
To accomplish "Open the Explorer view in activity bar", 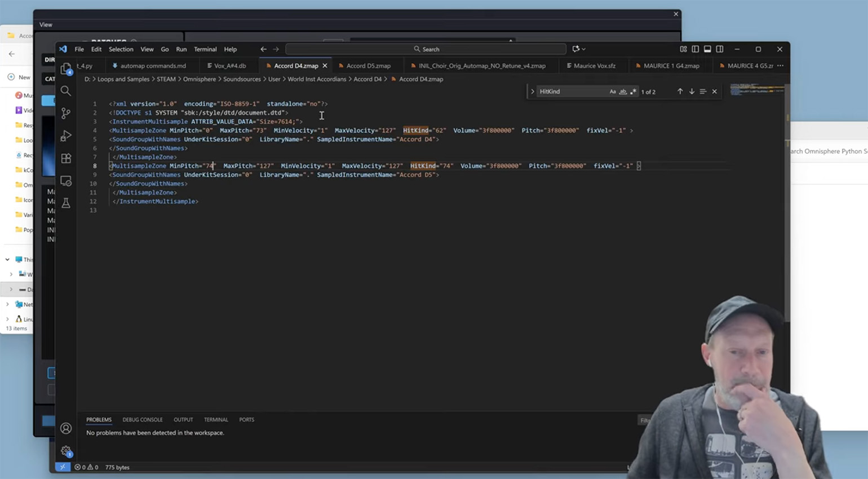I will (66, 69).
